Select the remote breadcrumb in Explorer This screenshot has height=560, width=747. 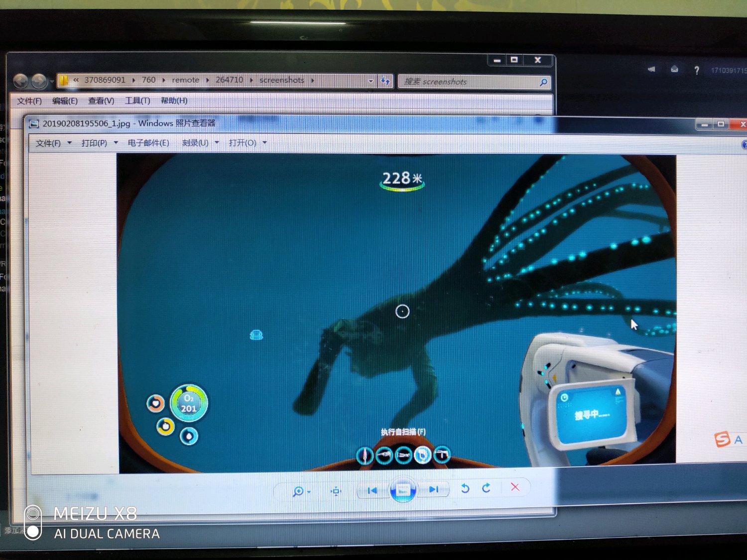pyautogui.click(x=185, y=80)
